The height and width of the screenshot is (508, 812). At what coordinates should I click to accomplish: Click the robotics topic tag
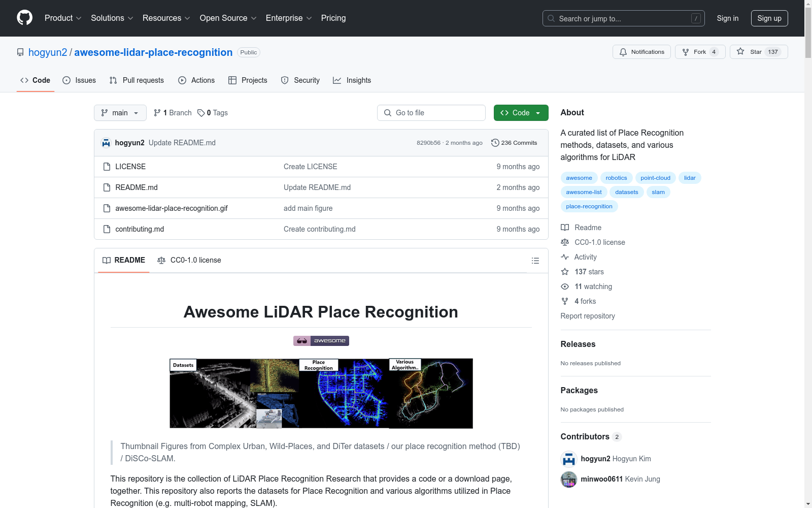coord(616,178)
